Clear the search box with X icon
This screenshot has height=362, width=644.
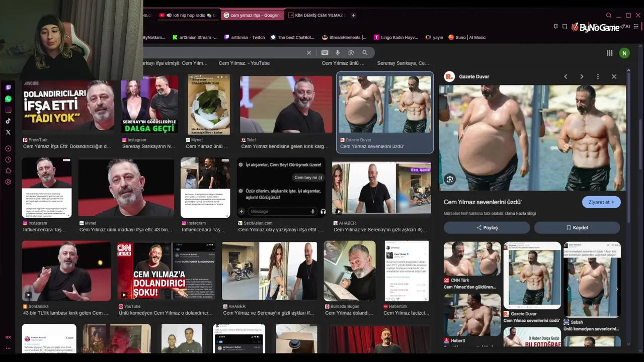[x=309, y=52]
